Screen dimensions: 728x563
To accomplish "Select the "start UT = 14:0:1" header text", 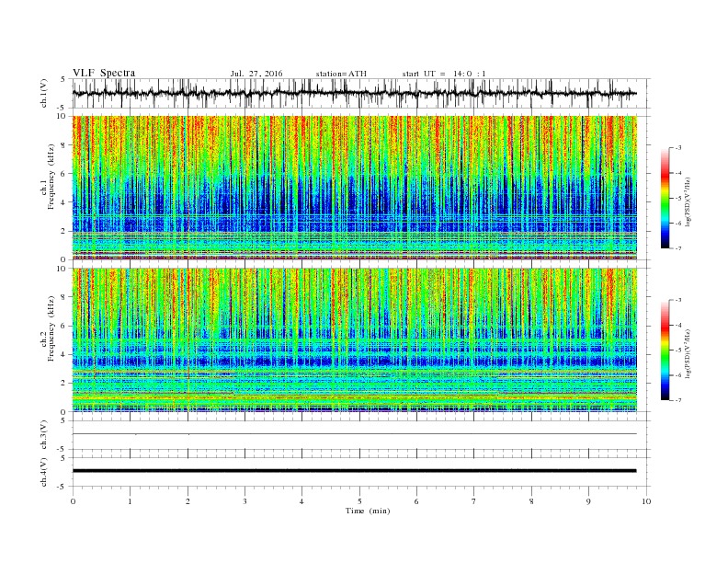I will pos(444,74).
